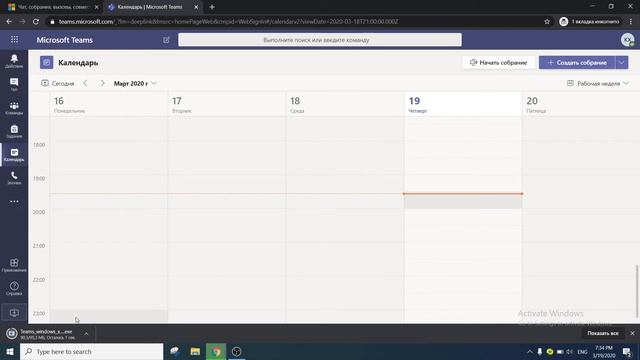Image resolution: width=640 pixels, height=360 pixels.
Task: Open Chat in the Teams sidebar
Action: (14, 84)
